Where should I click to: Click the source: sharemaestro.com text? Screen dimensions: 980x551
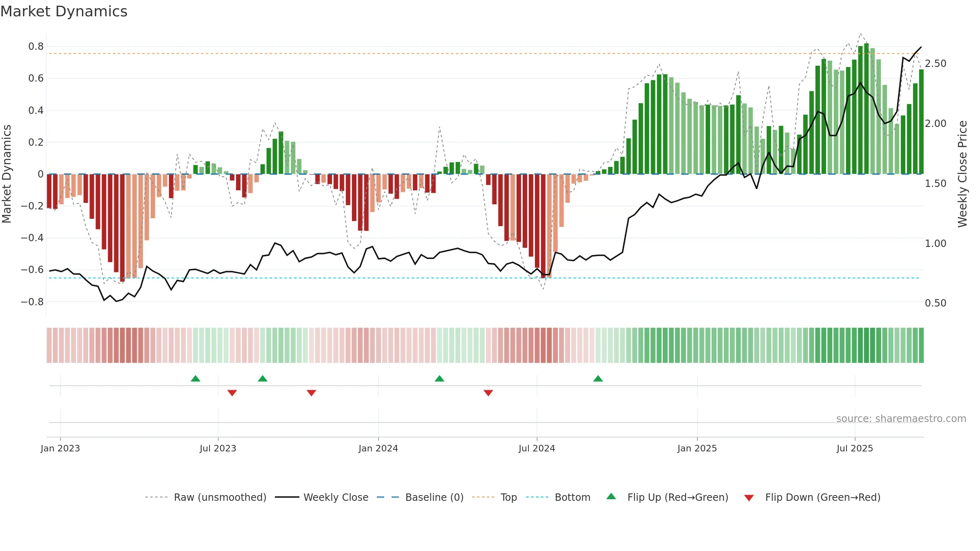[x=901, y=418]
